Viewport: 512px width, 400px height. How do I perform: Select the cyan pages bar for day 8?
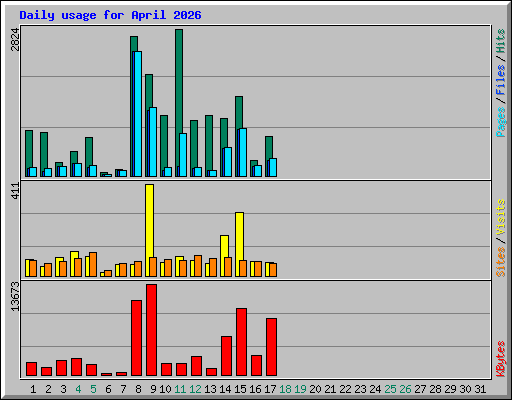pyautogui.click(x=138, y=114)
